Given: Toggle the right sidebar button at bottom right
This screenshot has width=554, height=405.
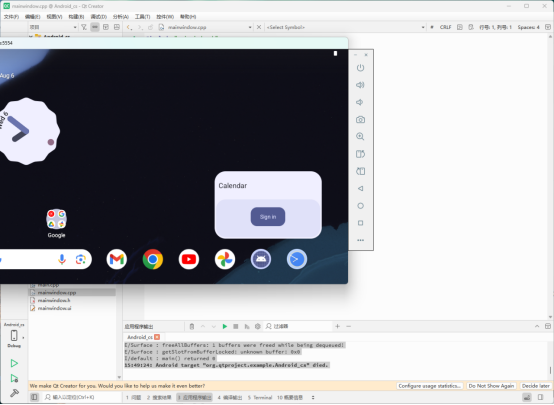Looking at the screenshot, I should coord(541,397).
